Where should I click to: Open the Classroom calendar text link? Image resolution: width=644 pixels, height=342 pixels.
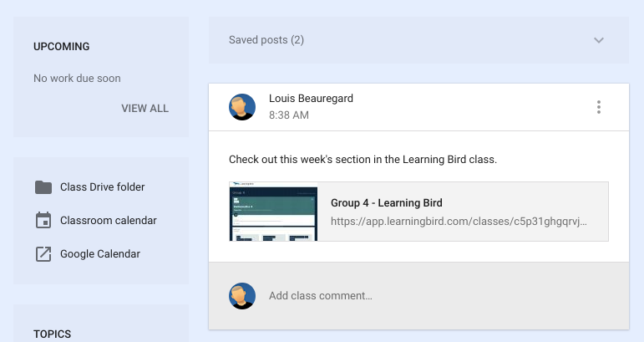coord(109,220)
